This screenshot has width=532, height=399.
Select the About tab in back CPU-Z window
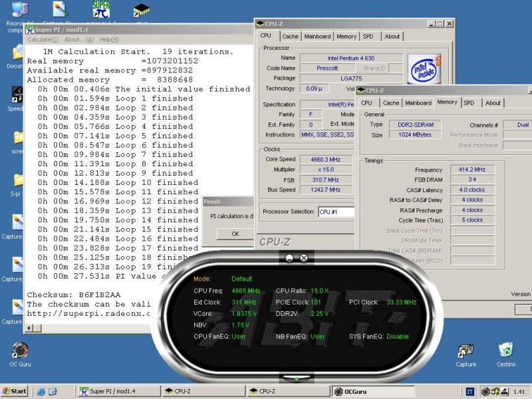tap(392, 37)
